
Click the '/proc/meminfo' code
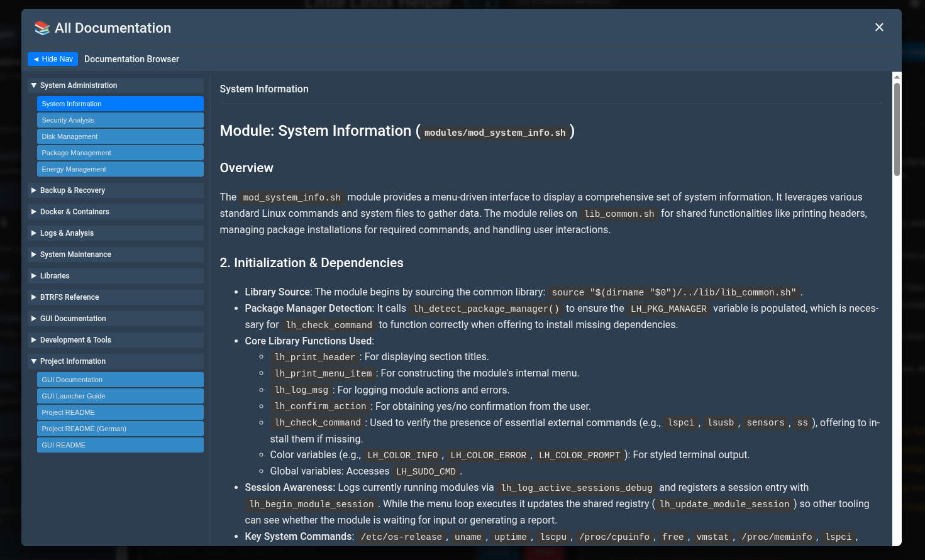click(x=777, y=537)
